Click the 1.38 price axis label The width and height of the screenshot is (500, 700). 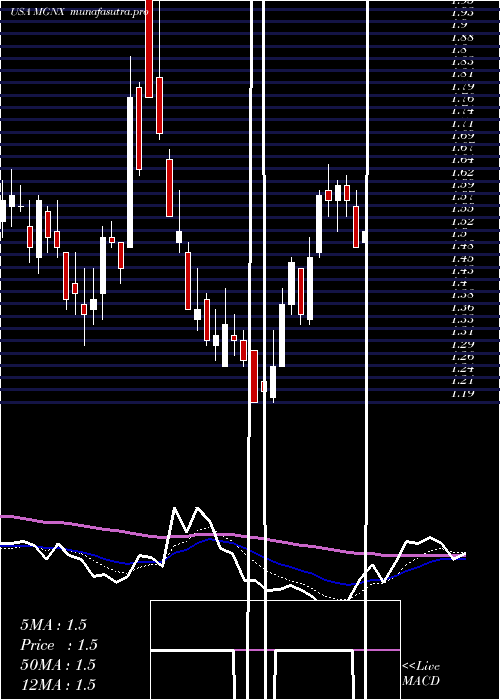462,295
